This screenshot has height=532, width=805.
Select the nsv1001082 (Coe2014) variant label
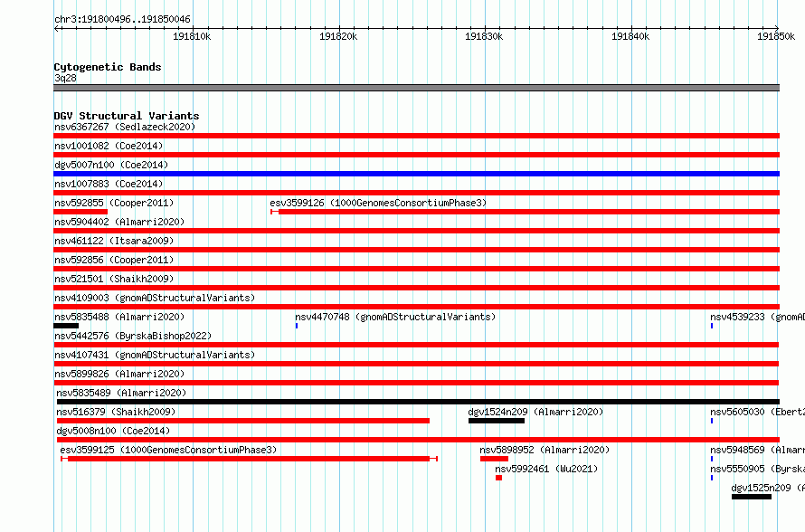point(109,146)
